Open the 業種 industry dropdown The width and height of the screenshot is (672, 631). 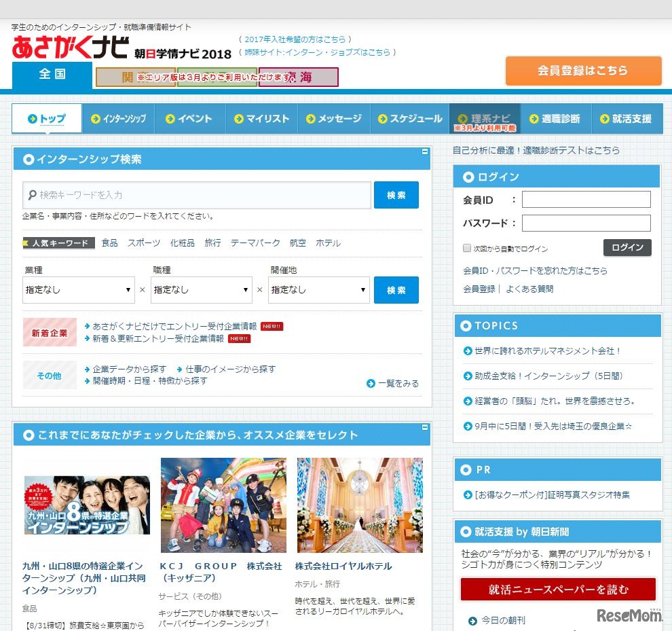point(78,290)
